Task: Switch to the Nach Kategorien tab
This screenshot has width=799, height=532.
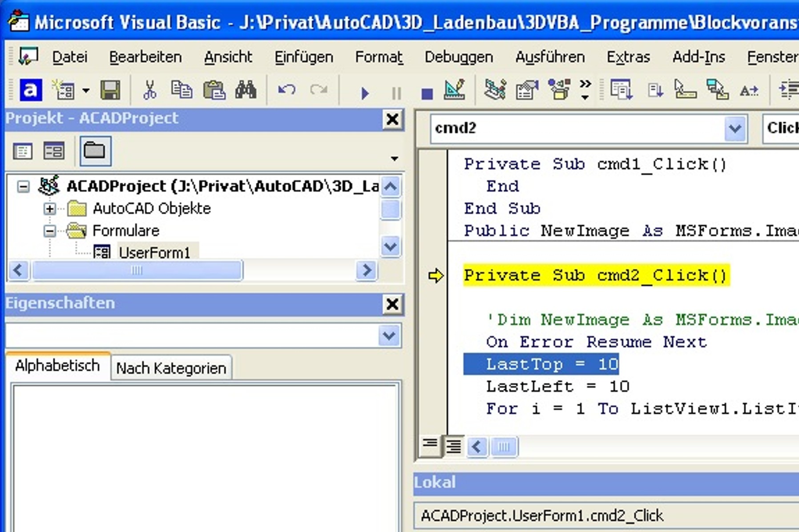Action: 171,368
